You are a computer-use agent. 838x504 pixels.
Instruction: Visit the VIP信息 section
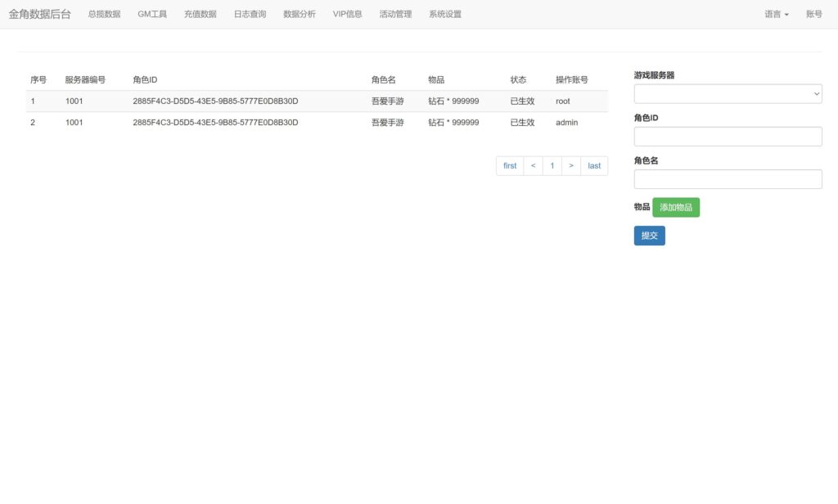pos(346,13)
